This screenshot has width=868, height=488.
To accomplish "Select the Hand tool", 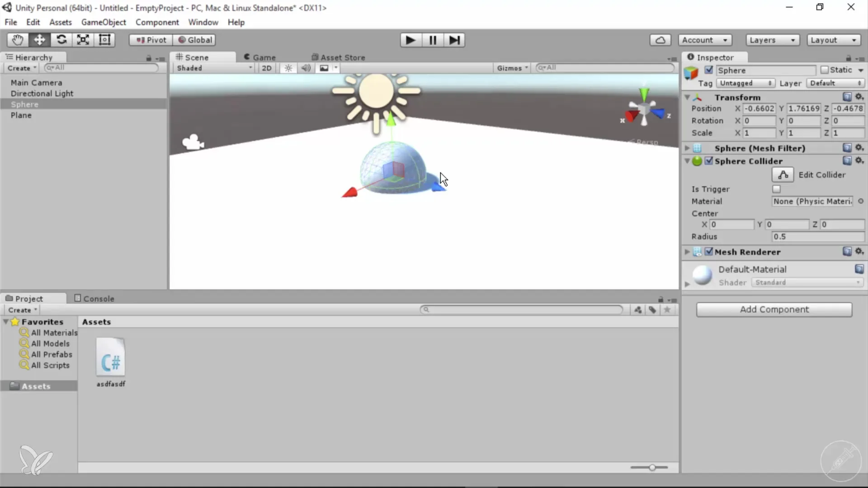I will 18,40.
